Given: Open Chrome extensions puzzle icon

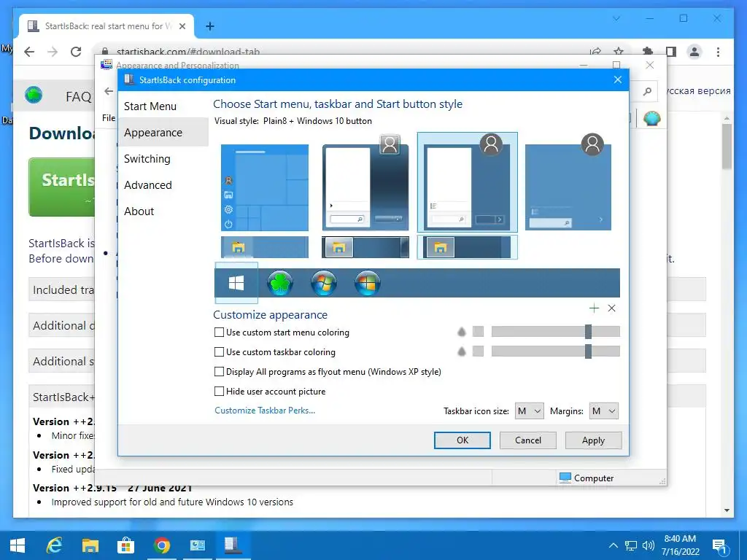Looking at the screenshot, I should (648, 52).
